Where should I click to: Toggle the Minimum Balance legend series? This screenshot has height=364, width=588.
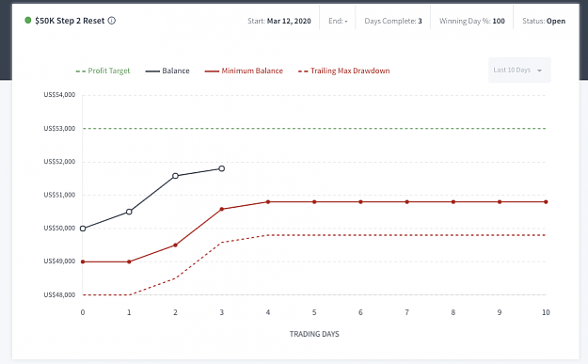click(x=244, y=71)
